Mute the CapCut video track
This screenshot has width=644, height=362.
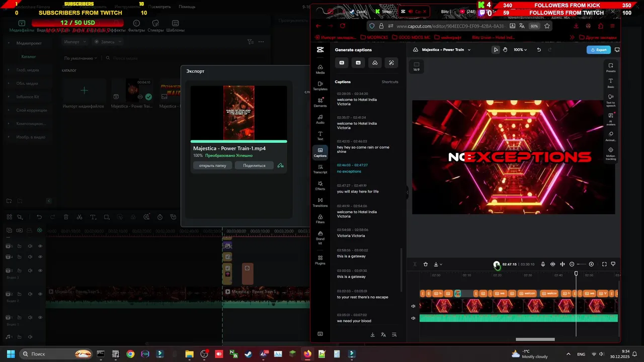pyautogui.click(x=414, y=306)
